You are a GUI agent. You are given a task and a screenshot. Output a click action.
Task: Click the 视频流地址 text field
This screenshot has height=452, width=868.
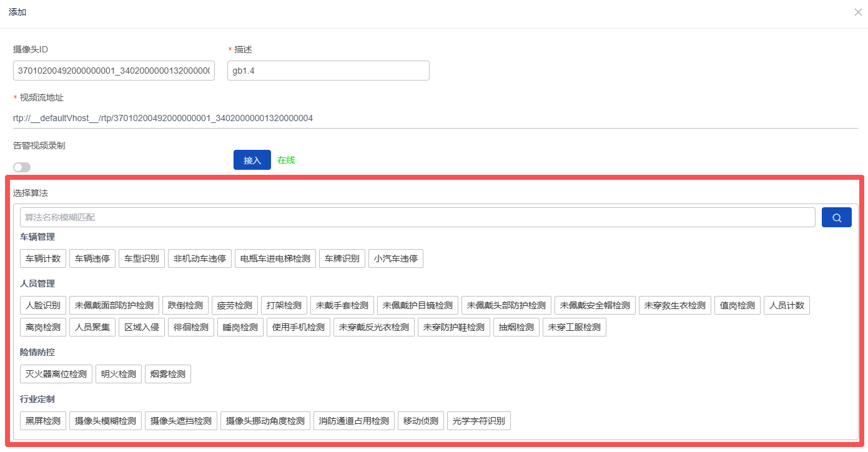tap(435, 118)
